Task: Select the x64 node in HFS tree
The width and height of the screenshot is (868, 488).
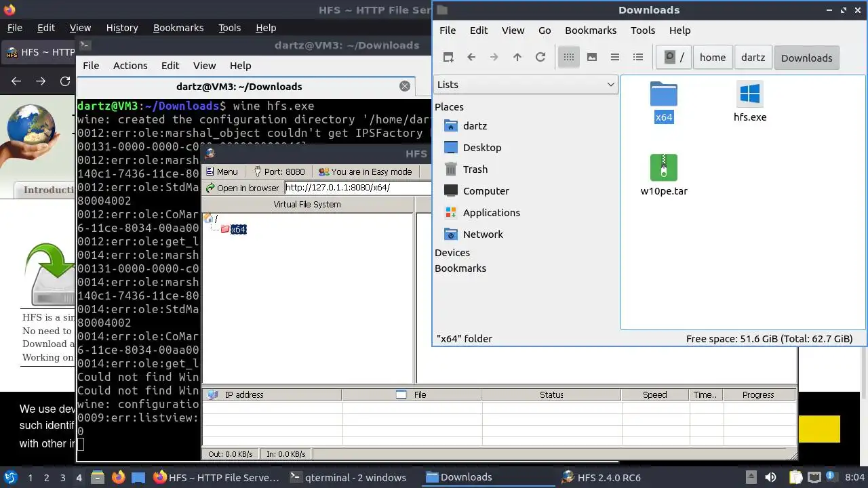Action: click(238, 230)
